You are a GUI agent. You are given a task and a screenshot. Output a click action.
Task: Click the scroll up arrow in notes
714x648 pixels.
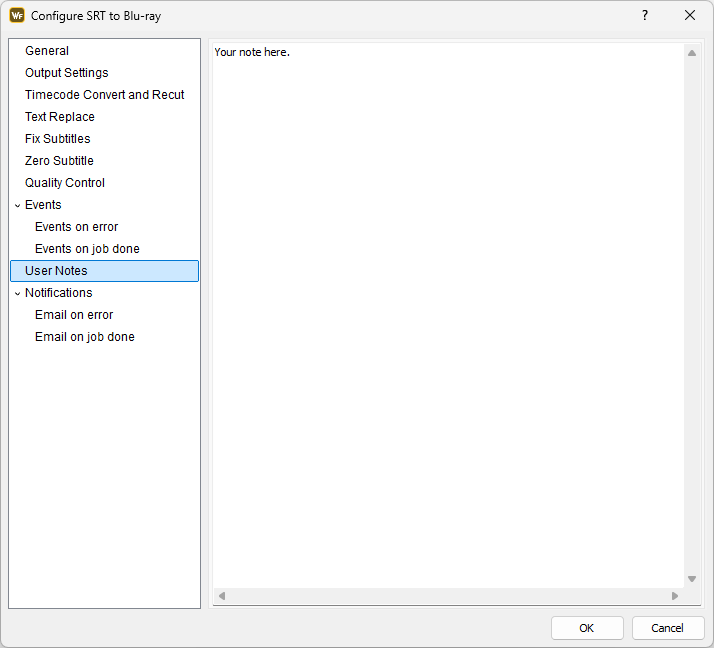pyautogui.click(x=691, y=53)
